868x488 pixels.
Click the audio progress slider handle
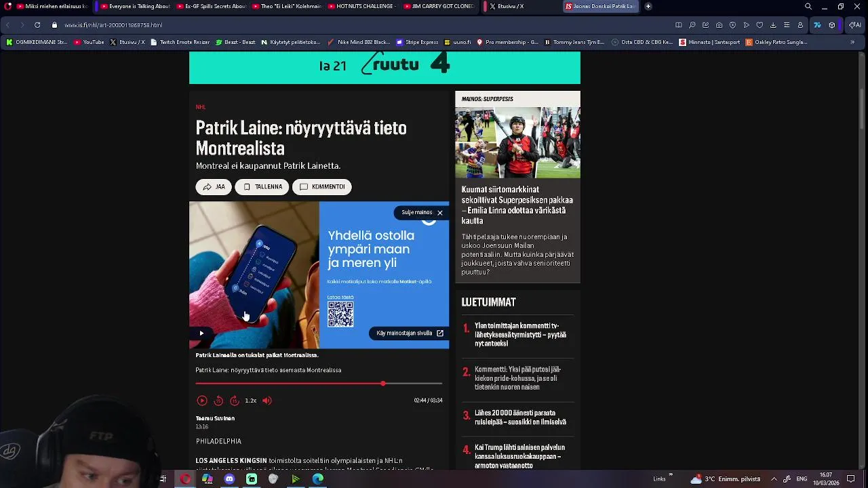tap(383, 384)
